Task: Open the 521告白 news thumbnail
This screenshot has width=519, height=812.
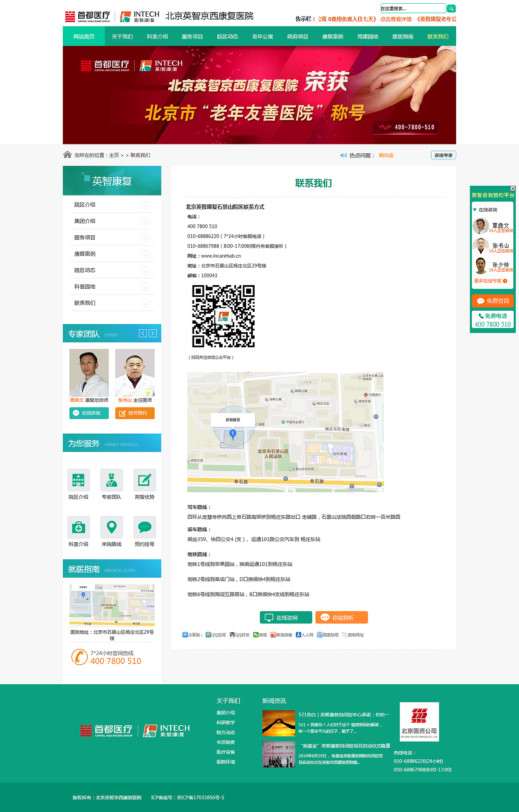Action: click(x=279, y=723)
